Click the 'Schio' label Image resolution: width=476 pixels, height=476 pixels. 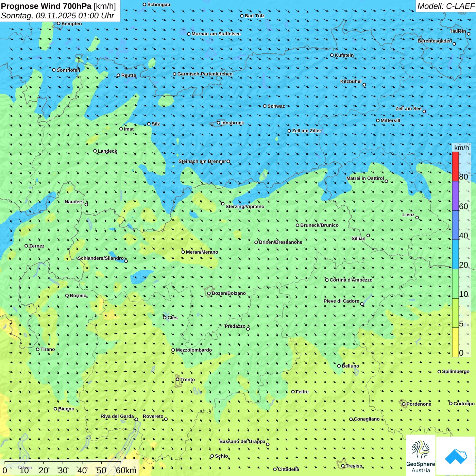point(221,456)
